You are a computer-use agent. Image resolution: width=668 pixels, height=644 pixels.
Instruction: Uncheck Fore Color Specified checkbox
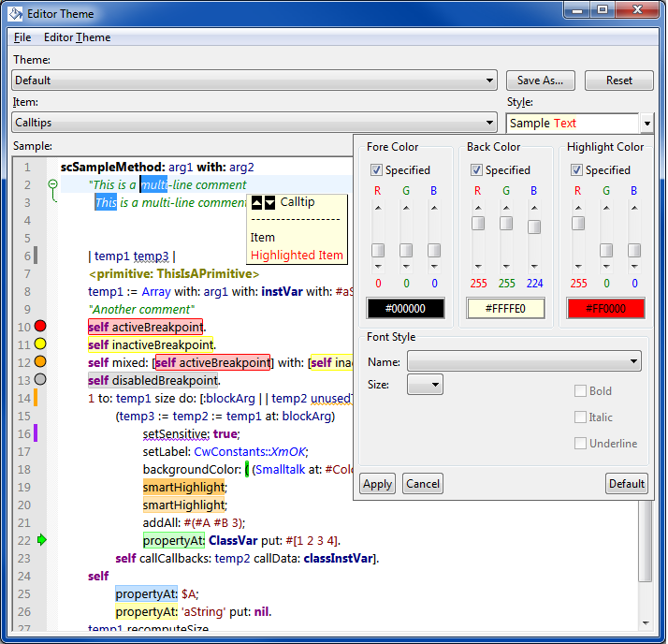click(x=376, y=170)
